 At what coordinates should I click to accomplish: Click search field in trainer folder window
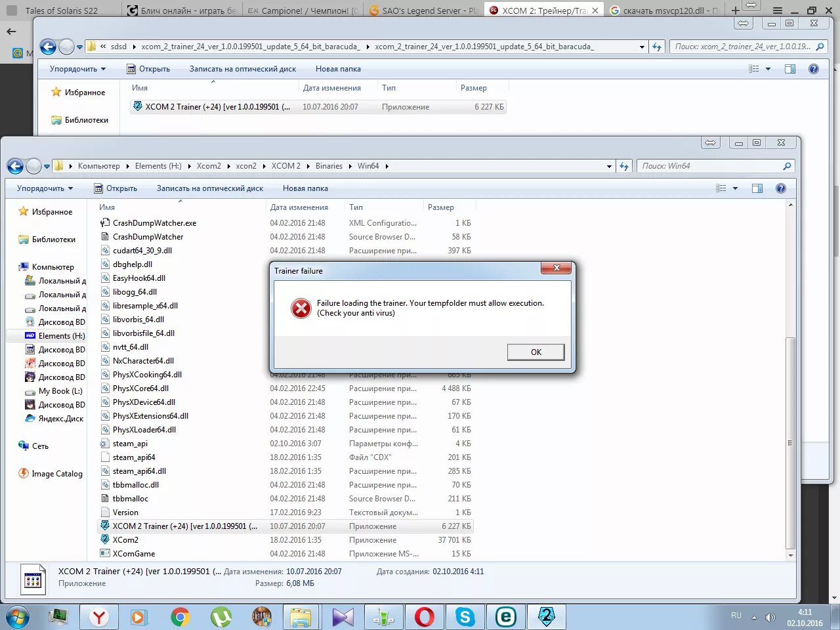click(x=749, y=47)
